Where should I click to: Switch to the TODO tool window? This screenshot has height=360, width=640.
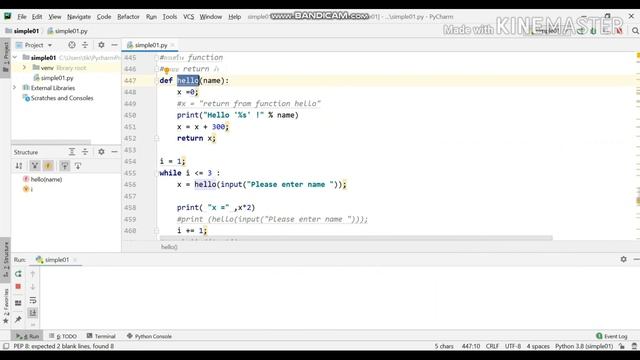[63, 336]
